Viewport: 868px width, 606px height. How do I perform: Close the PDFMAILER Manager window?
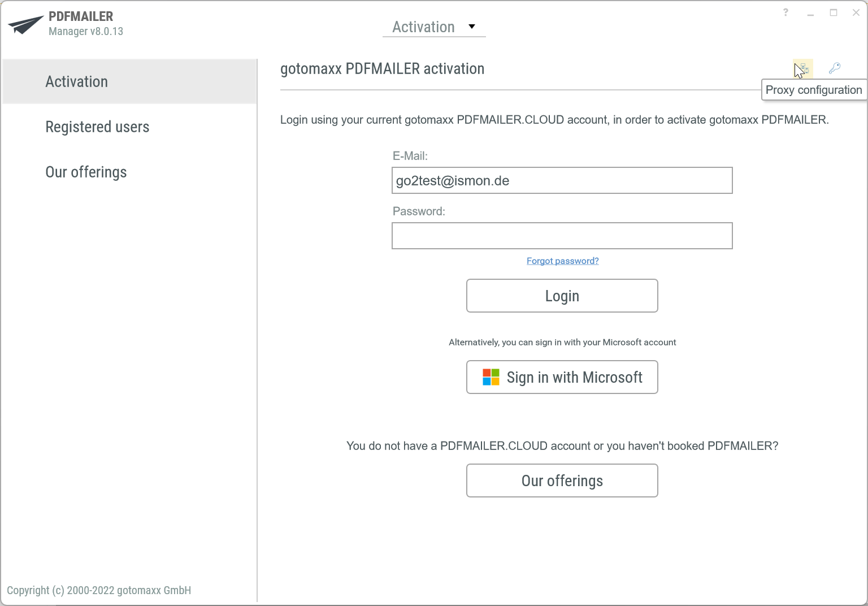pos(856,12)
